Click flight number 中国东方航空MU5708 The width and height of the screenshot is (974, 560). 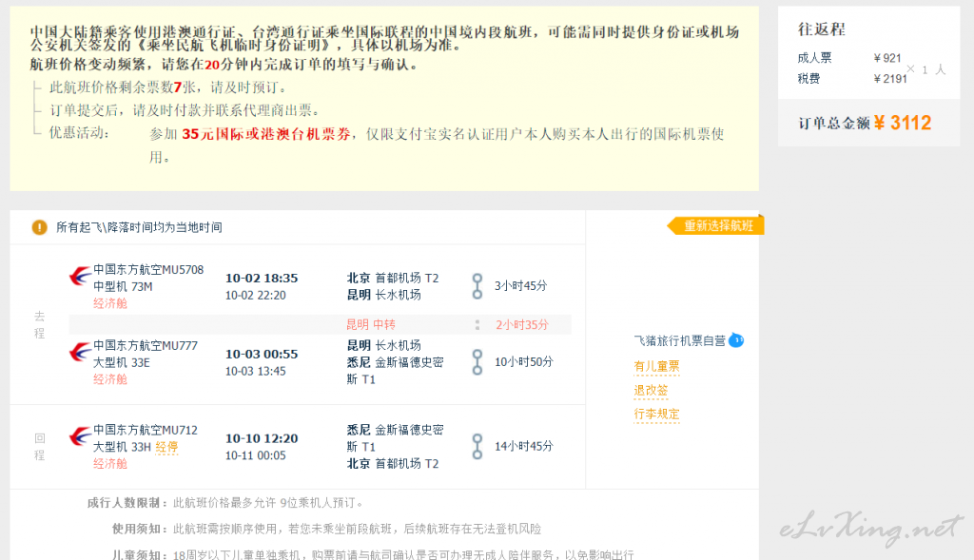point(148,269)
